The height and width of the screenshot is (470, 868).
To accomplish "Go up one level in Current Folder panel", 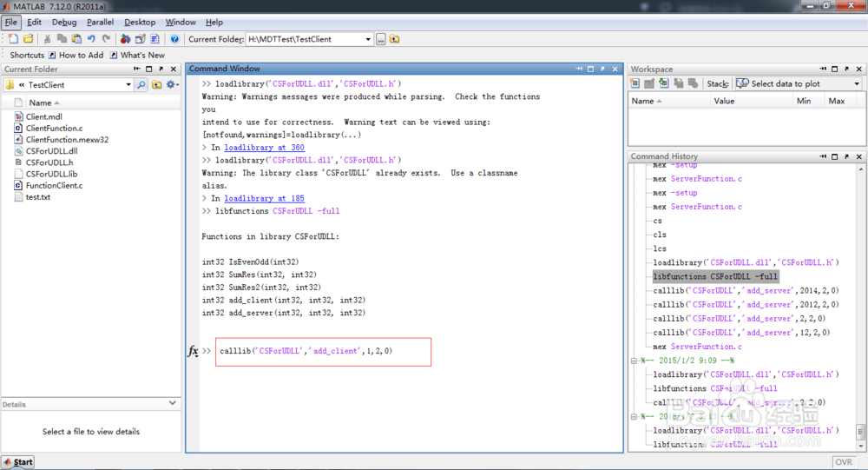I will [x=157, y=85].
